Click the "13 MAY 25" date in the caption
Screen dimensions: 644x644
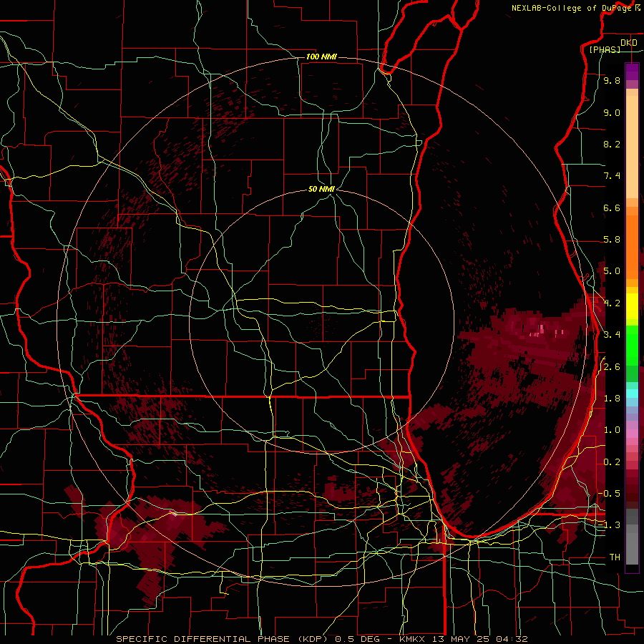460,639
